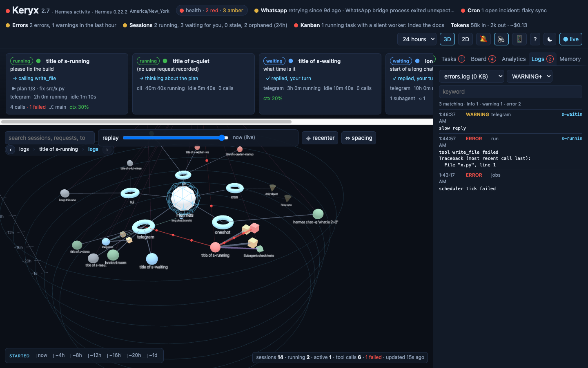588x368 pixels.
Task: Select the oneshot ring node in graph
Action: coord(223,222)
